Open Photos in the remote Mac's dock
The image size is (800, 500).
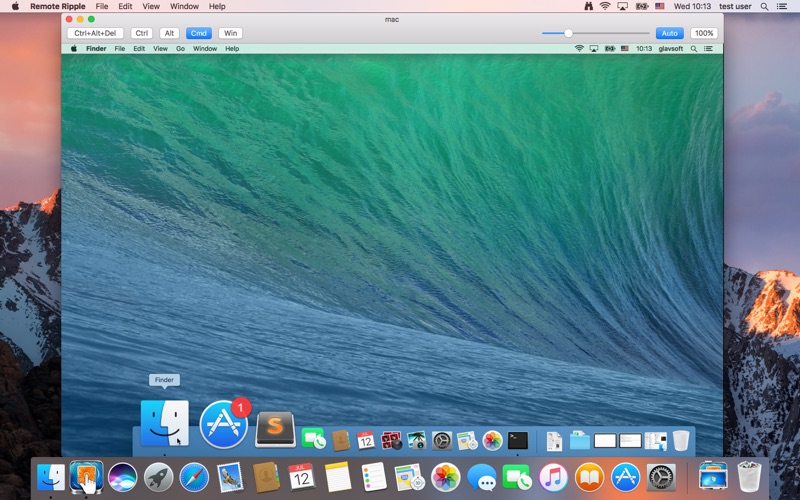[x=492, y=440]
